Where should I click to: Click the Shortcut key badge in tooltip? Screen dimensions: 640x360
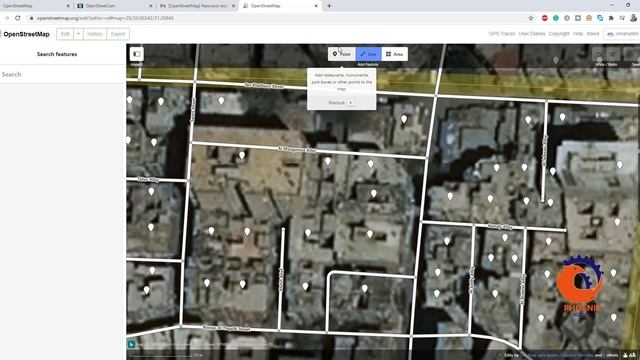pos(350,102)
